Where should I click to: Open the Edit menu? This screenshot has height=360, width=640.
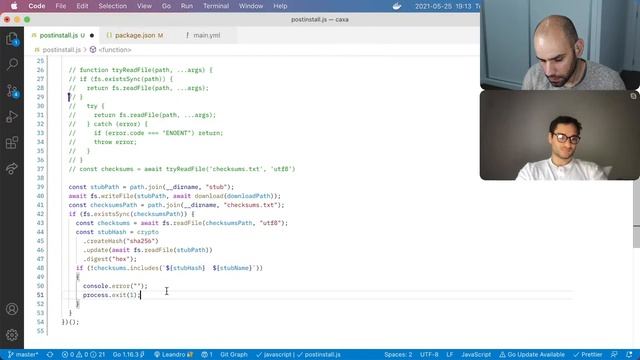(82, 6)
